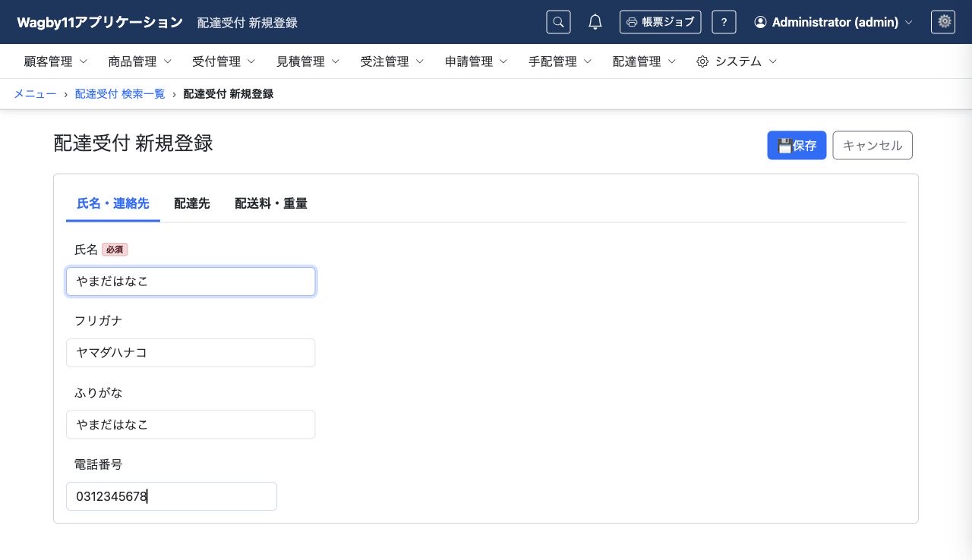
Task: Expand the 受注管理 menu
Action: click(x=393, y=61)
